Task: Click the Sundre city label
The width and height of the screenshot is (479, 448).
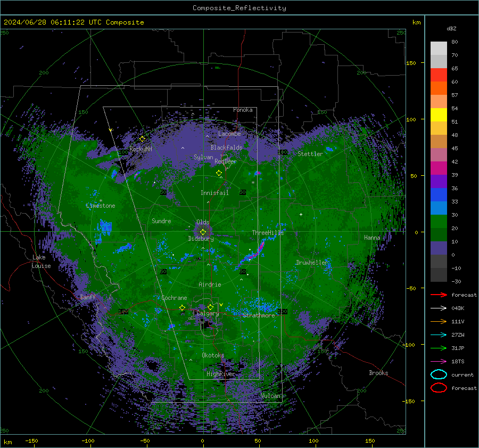Action: click(161, 221)
